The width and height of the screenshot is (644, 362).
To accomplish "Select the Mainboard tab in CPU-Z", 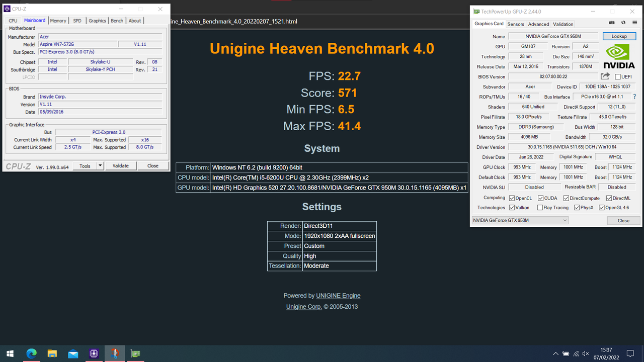I will [x=35, y=20].
